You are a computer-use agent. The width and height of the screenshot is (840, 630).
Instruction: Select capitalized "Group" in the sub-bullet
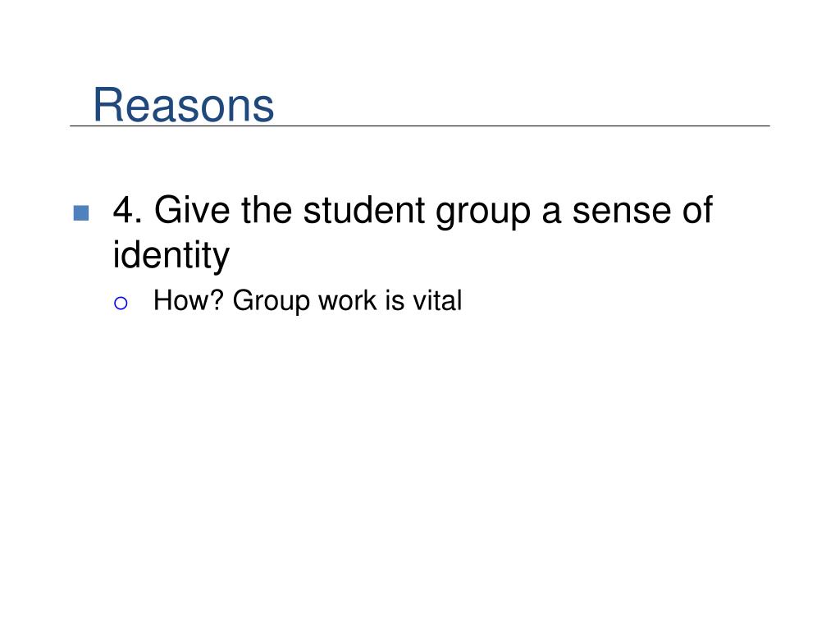[272, 302]
